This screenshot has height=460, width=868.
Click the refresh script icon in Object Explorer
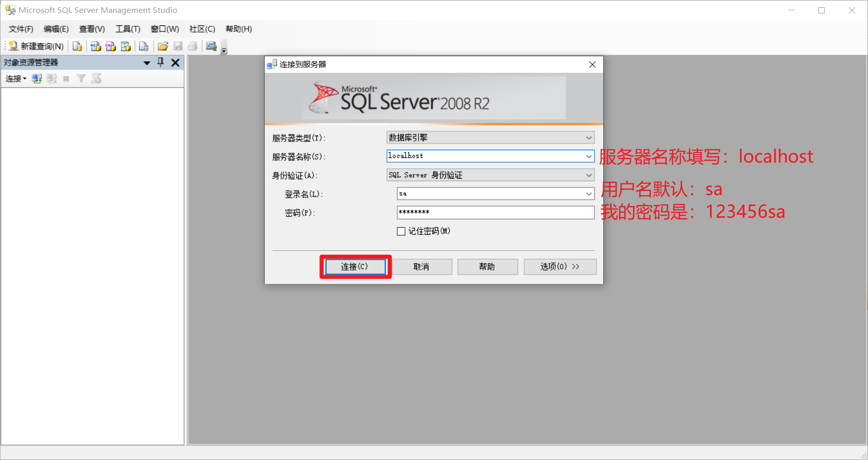click(x=96, y=78)
